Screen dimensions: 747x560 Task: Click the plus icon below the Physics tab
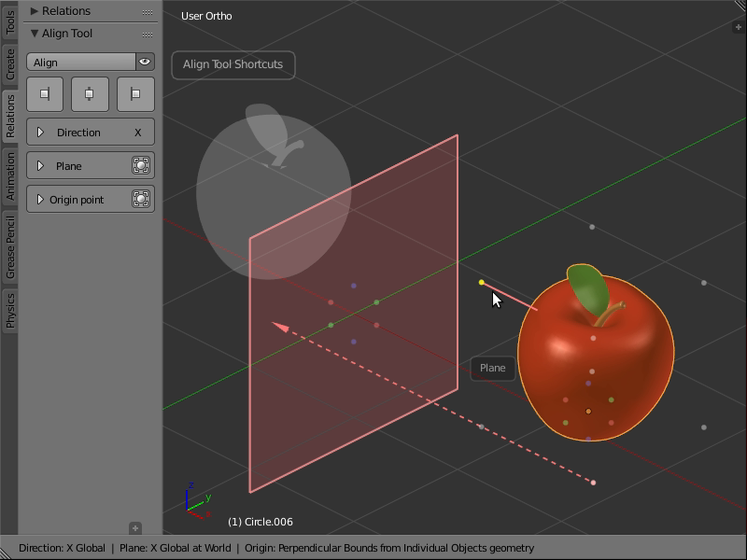click(x=135, y=526)
